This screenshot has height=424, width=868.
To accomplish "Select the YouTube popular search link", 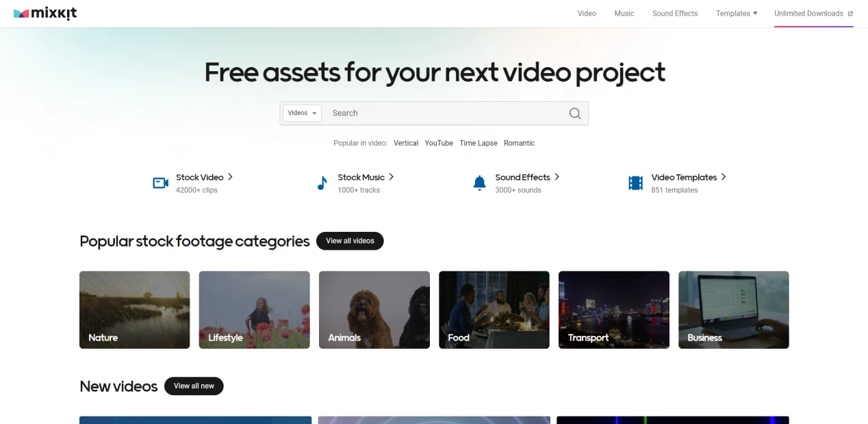I will tap(439, 143).
